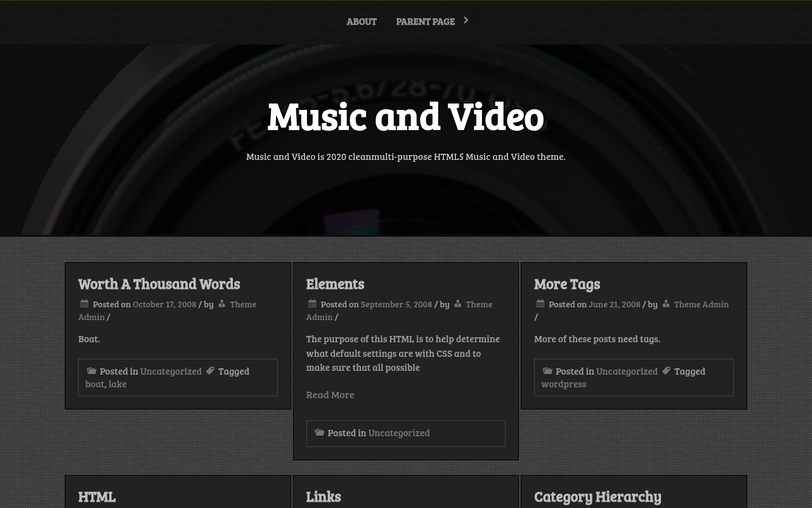
Task: Click the June 21, 2008 date link
Action: [x=614, y=304]
